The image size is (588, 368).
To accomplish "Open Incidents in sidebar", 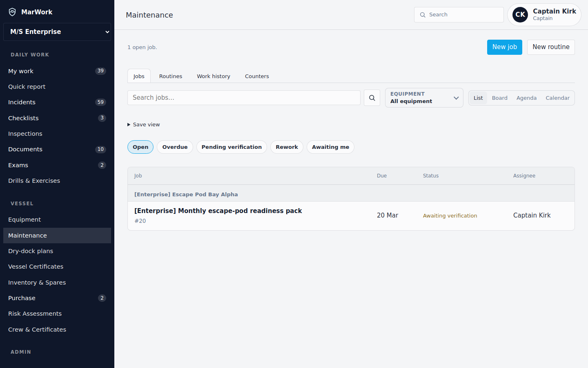I will [x=57, y=102].
